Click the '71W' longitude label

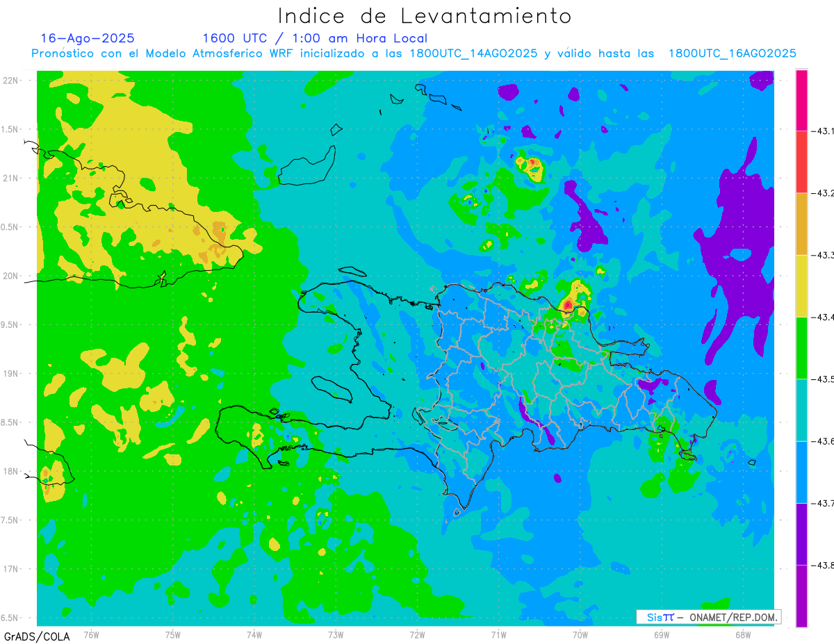click(x=498, y=634)
